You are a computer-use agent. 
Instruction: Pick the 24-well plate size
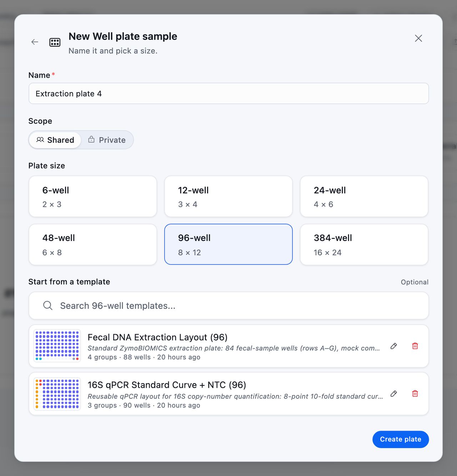364,196
